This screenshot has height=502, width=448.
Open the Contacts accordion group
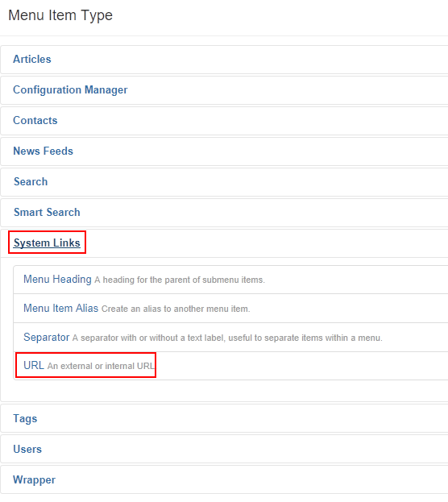(x=35, y=120)
